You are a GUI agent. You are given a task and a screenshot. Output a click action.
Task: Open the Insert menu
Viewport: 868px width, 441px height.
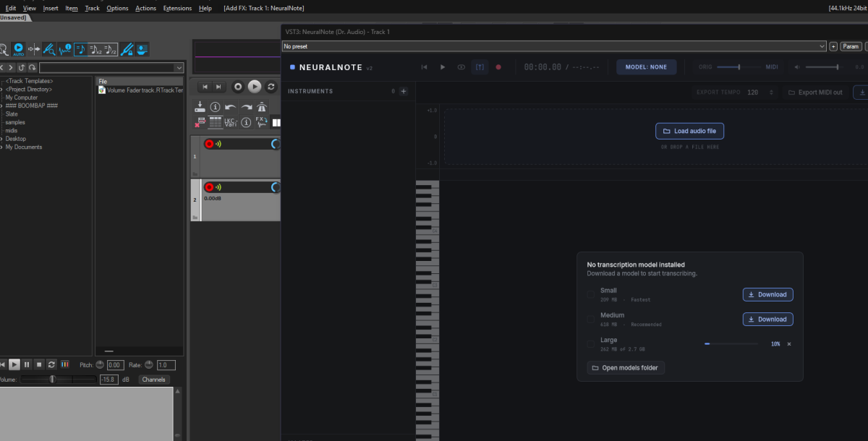click(x=51, y=8)
